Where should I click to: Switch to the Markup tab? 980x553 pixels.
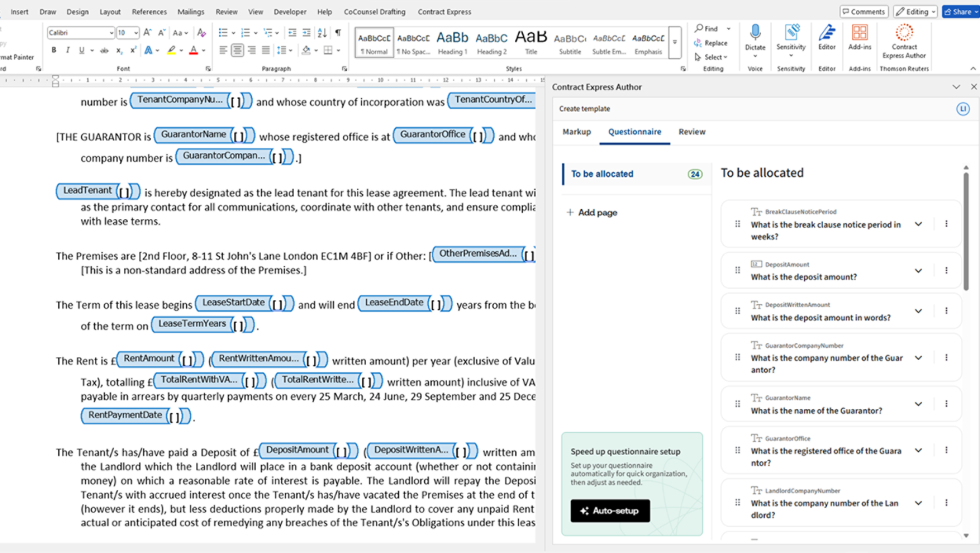[x=577, y=132]
